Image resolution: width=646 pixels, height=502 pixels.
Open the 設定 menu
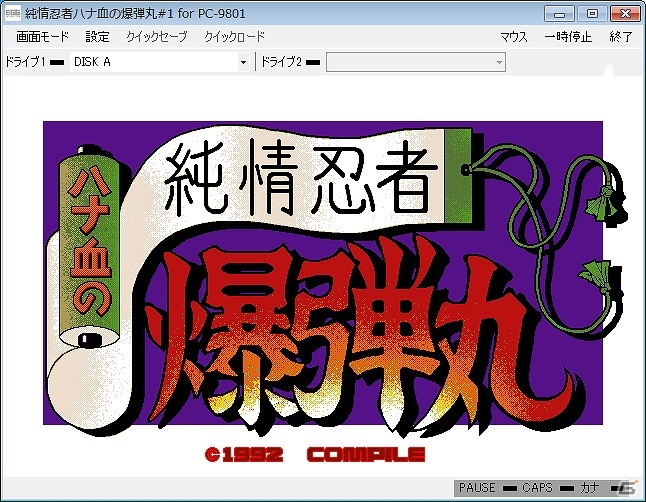pyautogui.click(x=97, y=37)
